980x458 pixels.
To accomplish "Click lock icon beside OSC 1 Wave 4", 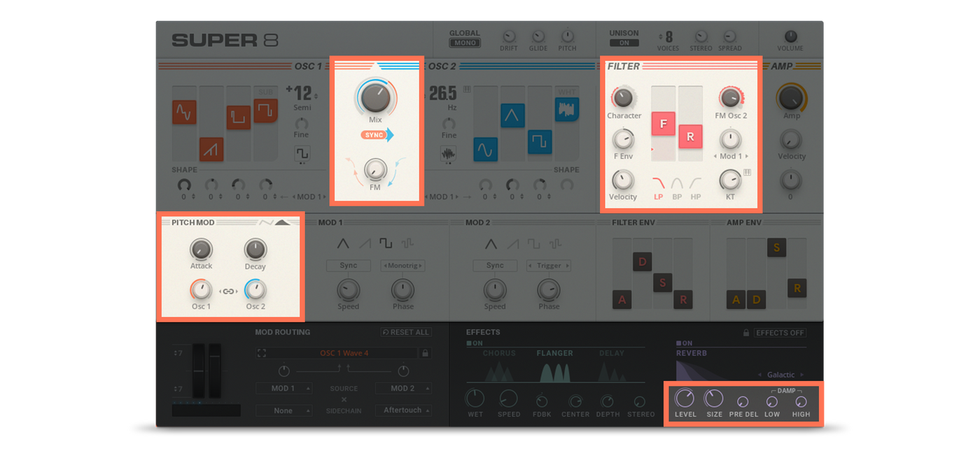I will click(425, 354).
